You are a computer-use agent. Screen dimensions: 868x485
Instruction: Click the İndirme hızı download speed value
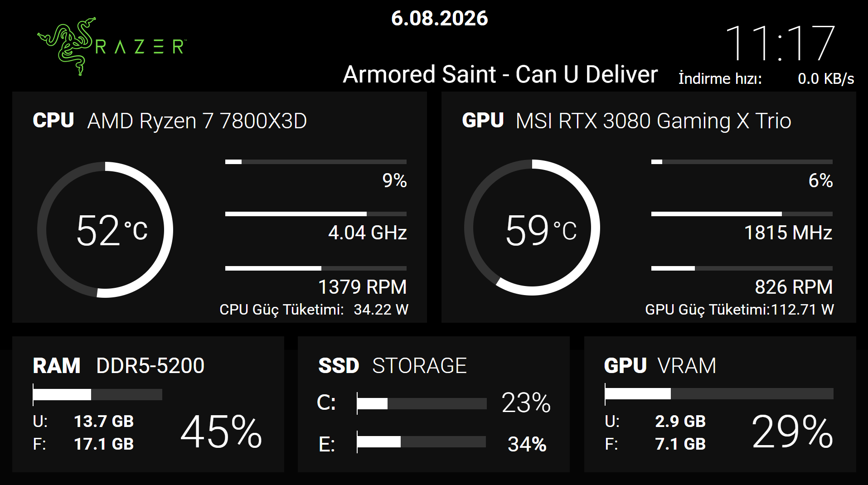826,79
